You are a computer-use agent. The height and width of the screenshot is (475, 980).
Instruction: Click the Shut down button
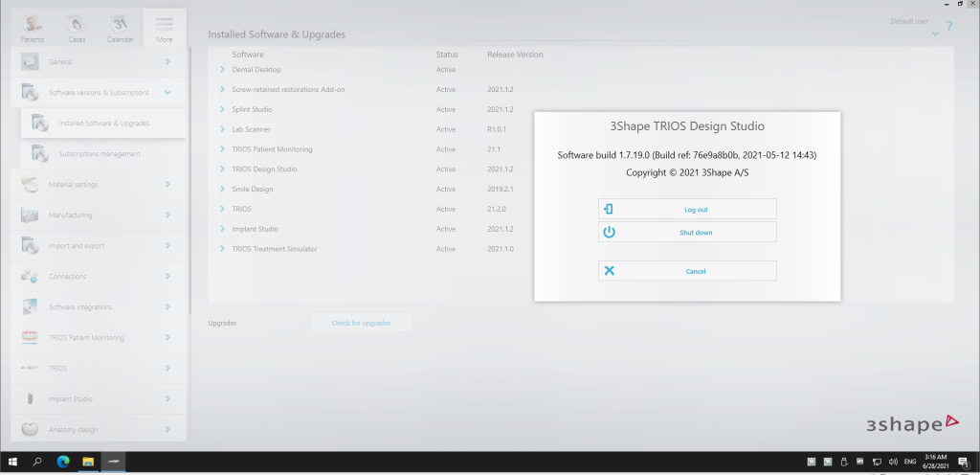coord(687,232)
